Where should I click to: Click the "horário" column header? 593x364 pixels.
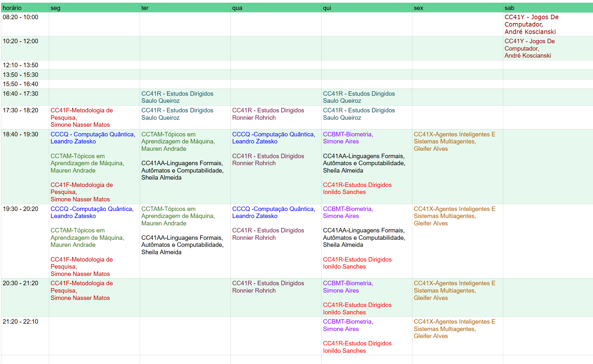tap(12, 8)
